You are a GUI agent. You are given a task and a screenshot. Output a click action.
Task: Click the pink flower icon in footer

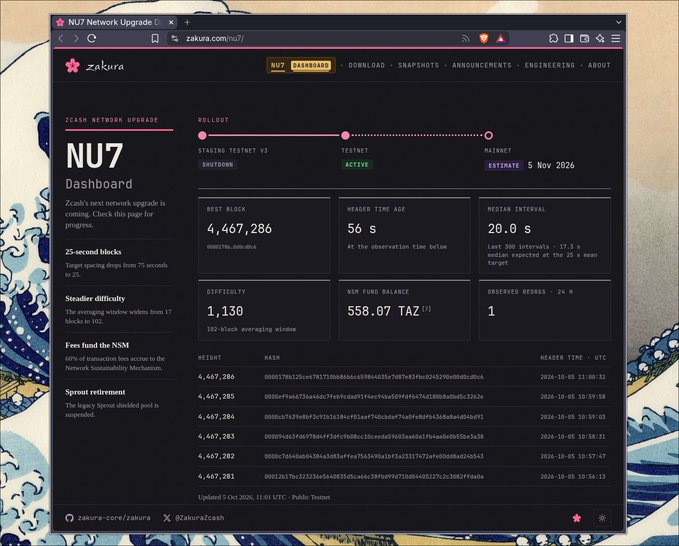(577, 518)
